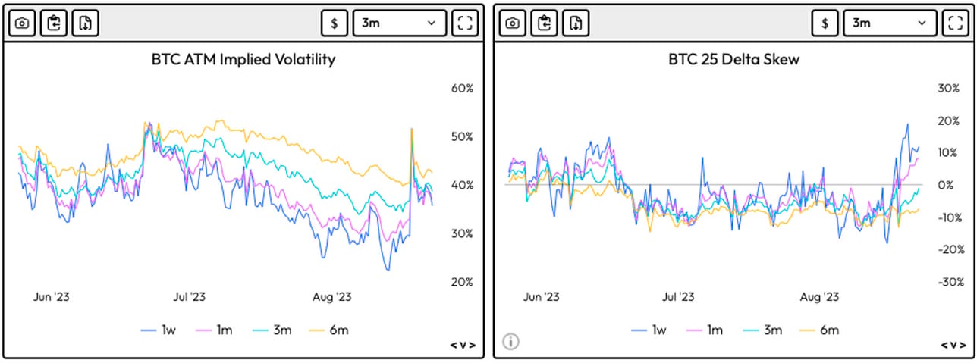This screenshot has height=363, width=980.
Task: Copy the Delta Skew chart to clipboard
Action: (545, 23)
